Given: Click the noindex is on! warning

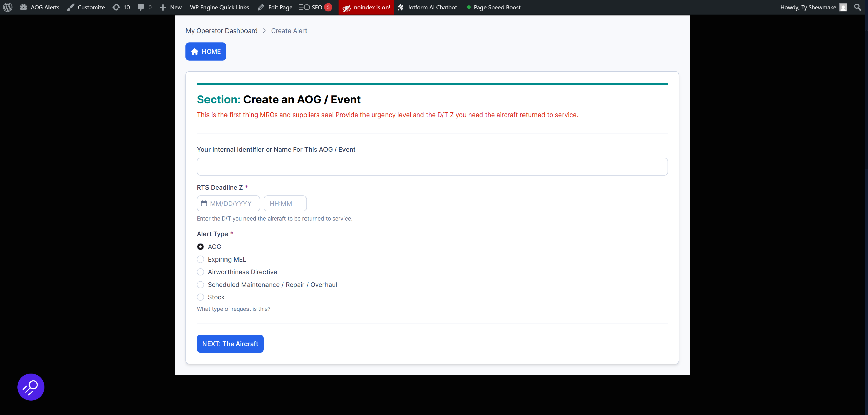Looking at the screenshot, I should (366, 7).
